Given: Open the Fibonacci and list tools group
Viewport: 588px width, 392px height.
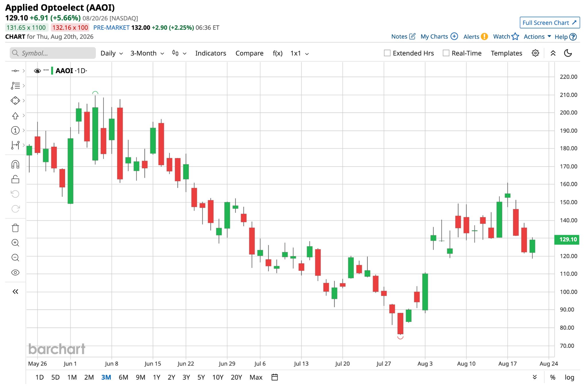Looking at the screenshot, I should [15, 86].
